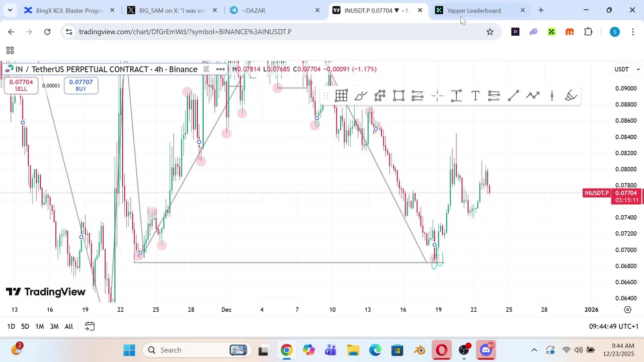Open Chrome profile avatar S
This screenshot has width=644, height=362.
[x=614, y=32]
